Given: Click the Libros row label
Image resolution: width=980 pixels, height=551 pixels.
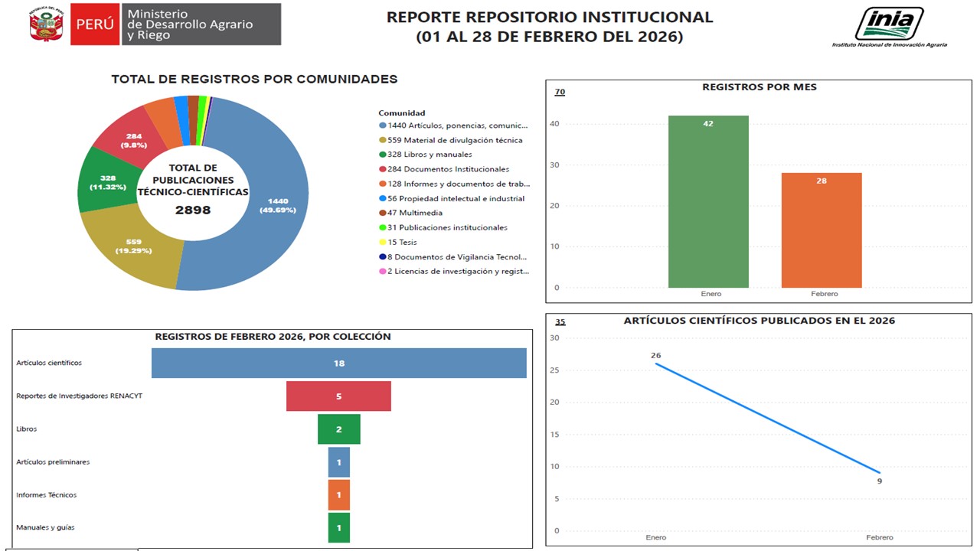Looking at the screenshot, I should (x=27, y=429).
